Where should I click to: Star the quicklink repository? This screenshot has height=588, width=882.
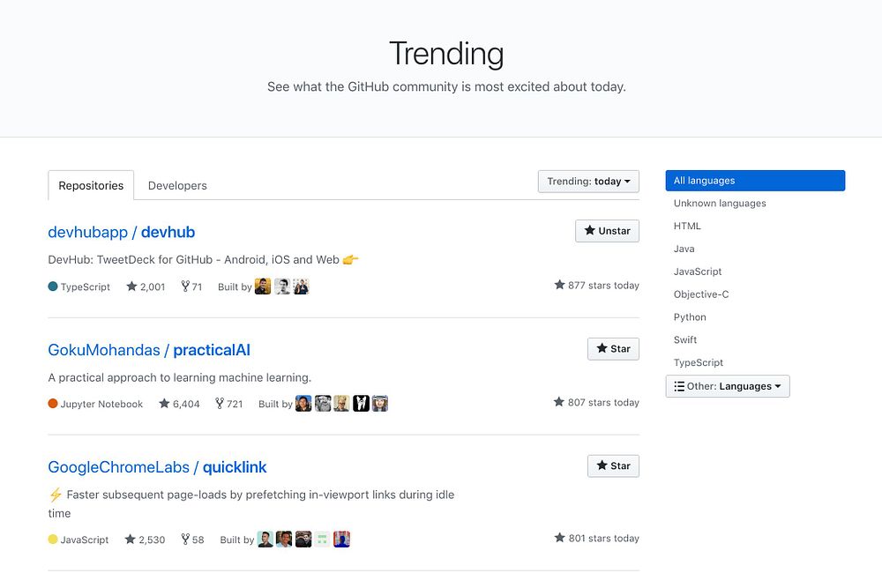[613, 466]
